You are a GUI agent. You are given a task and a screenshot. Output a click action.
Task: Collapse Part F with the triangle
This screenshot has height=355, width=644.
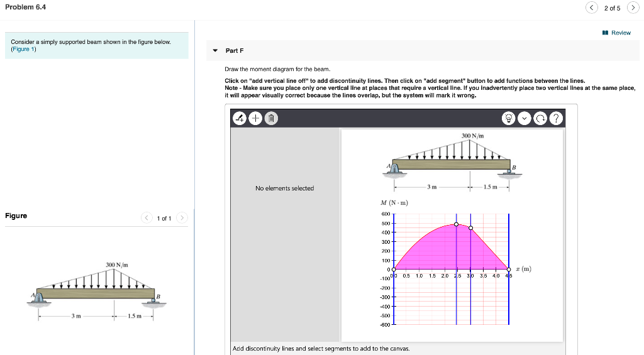tap(215, 50)
